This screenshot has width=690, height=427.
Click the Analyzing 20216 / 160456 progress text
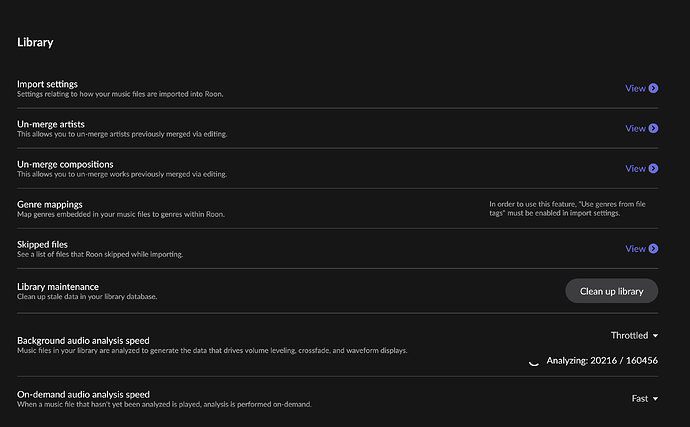[x=602, y=361]
